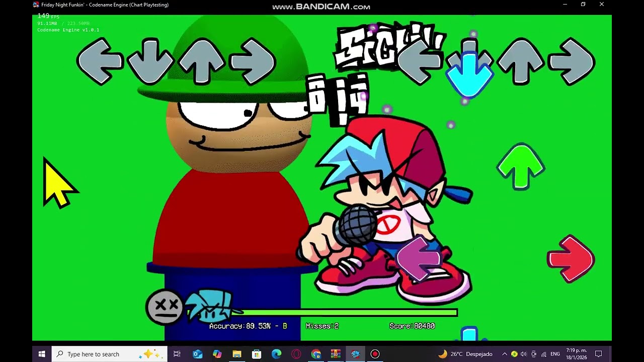Open Opera browser from the taskbar
The image size is (644, 362).
click(296, 354)
